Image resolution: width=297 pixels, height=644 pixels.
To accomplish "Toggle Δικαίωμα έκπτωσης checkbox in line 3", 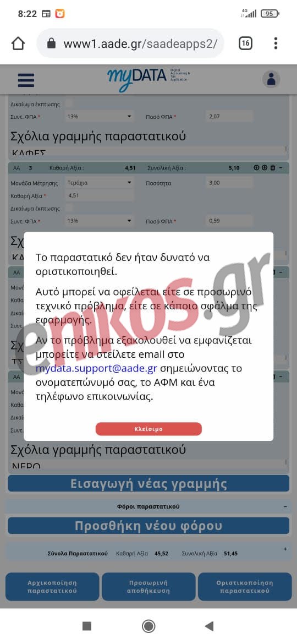I will (69, 208).
